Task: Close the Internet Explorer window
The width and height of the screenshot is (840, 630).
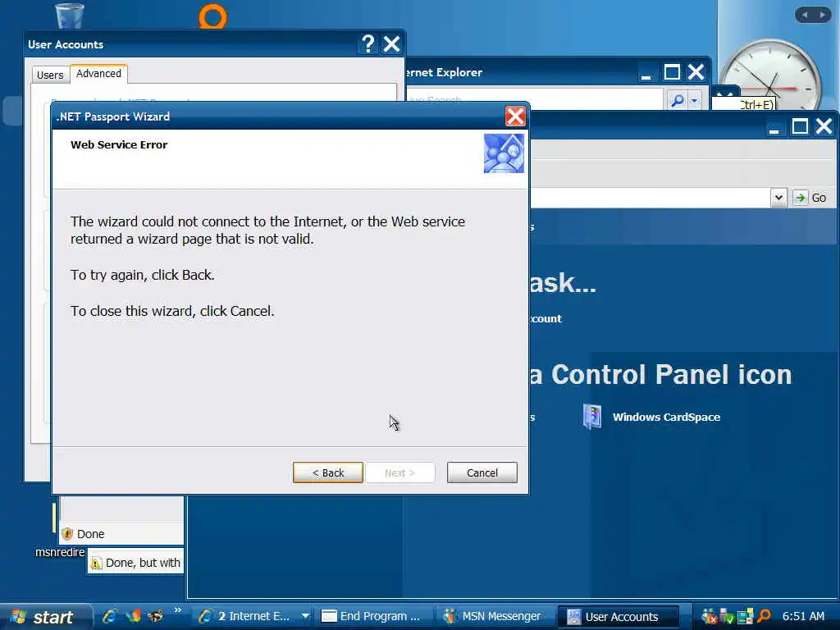Action: tap(696, 72)
